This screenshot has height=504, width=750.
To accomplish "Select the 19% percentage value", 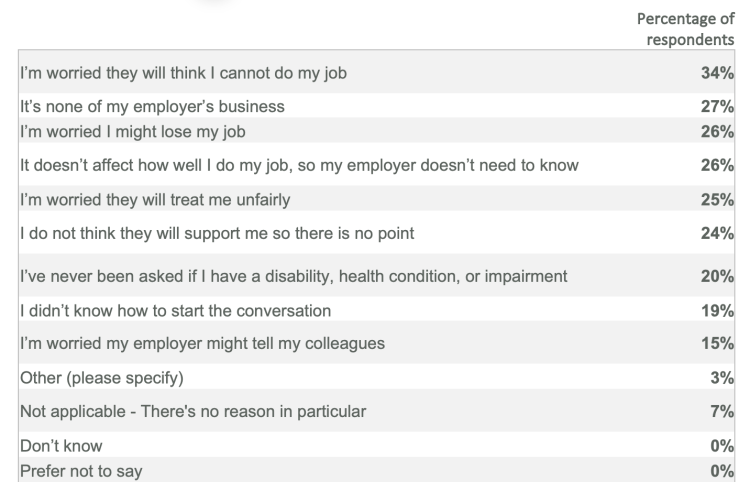I will point(717,311).
